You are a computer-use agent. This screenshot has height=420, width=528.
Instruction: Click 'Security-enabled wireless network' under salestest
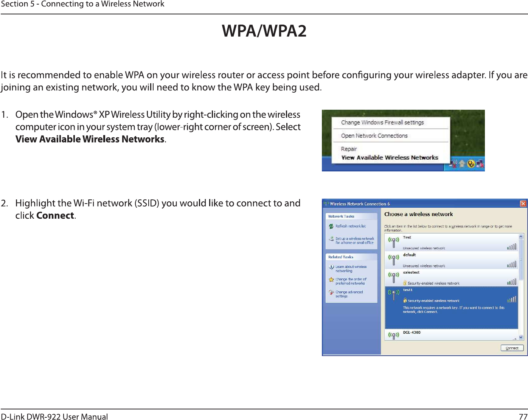tap(433, 283)
